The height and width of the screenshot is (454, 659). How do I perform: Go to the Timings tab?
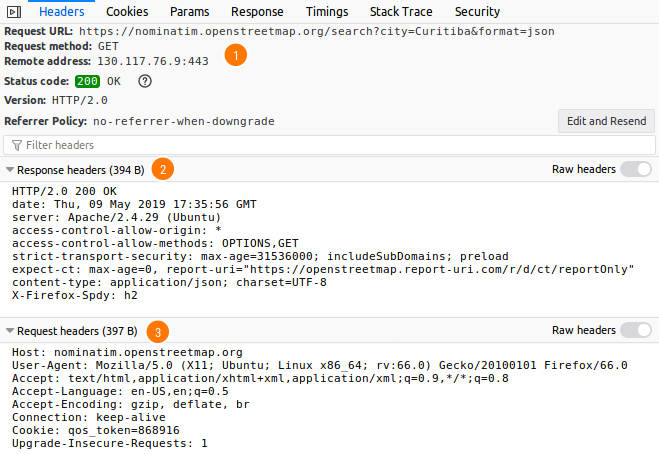point(327,12)
